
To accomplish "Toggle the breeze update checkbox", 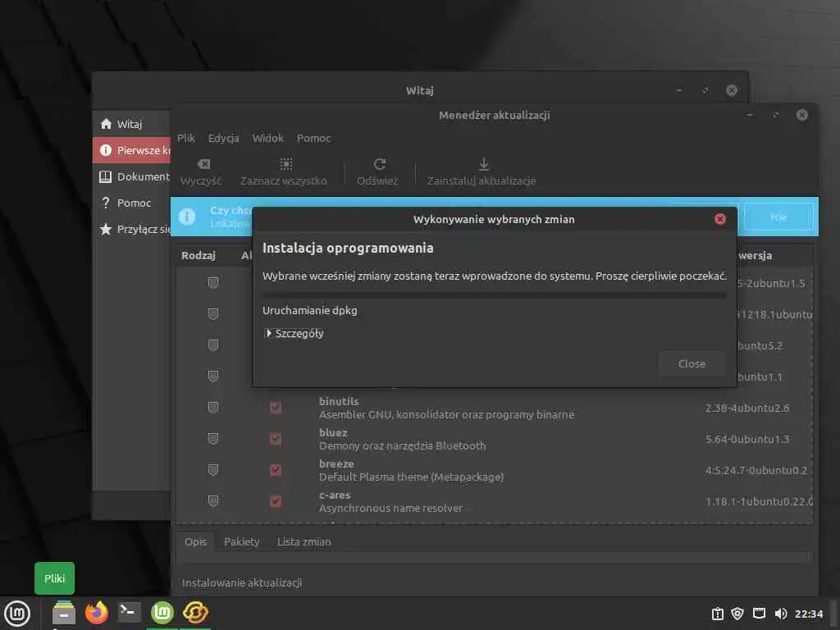I will [x=276, y=470].
